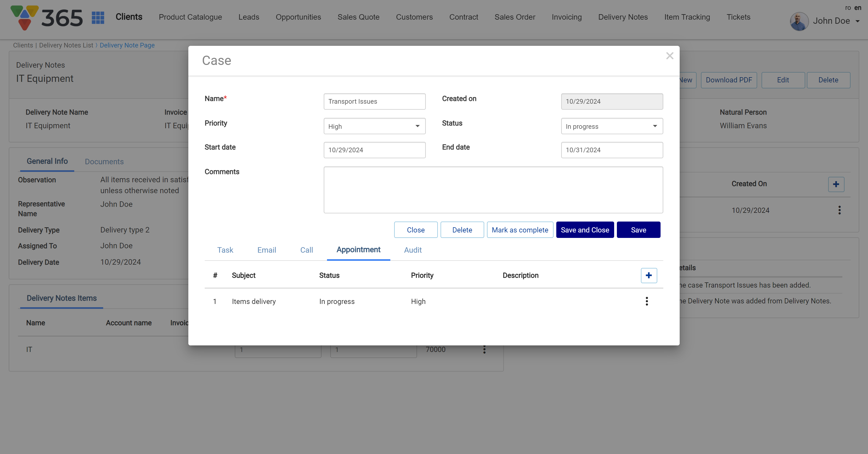Click the 365 logo
Screen dimensions: 868x454
coord(46,17)
